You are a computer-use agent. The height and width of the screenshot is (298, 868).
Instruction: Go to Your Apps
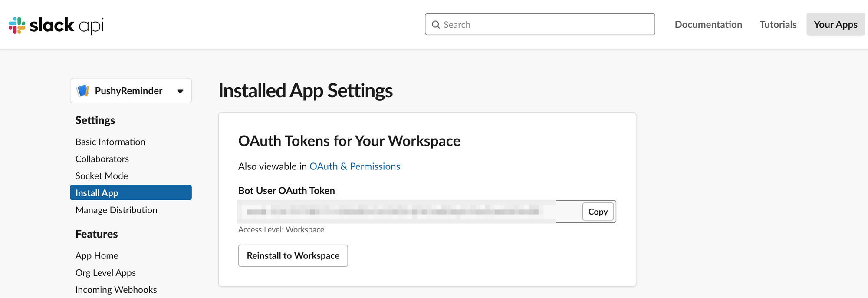835,24
